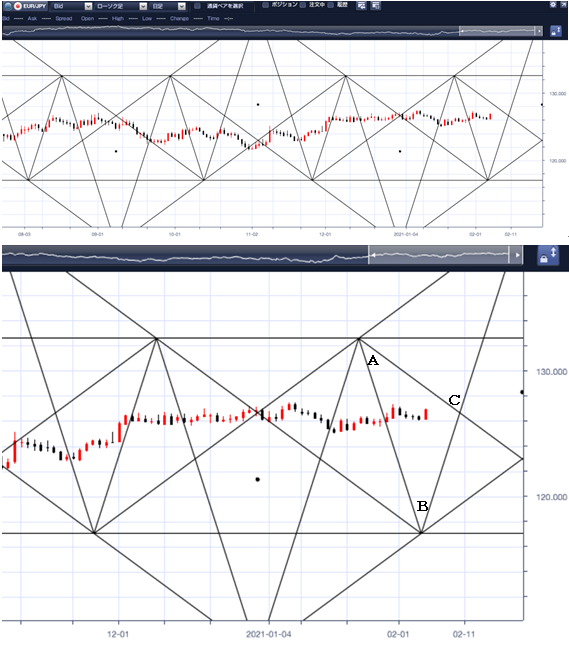Click the second chart layout icon after 履歴
The width and height of the screenshot is (569, 647).
[x=375, y=6]
